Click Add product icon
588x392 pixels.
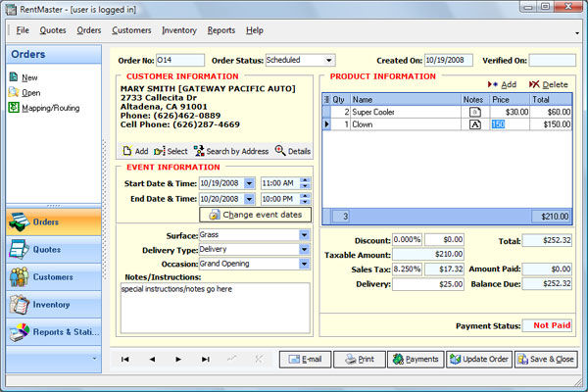(x=492, y=85)
